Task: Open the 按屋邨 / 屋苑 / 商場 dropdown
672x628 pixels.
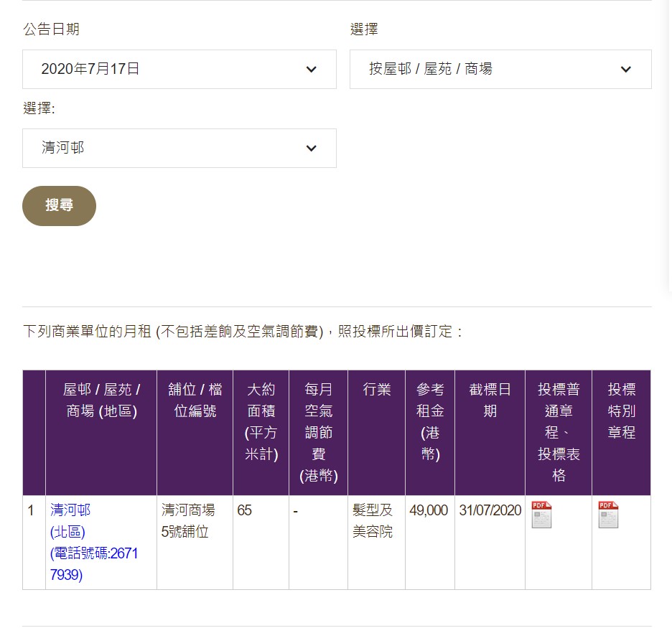Action: 500,70
